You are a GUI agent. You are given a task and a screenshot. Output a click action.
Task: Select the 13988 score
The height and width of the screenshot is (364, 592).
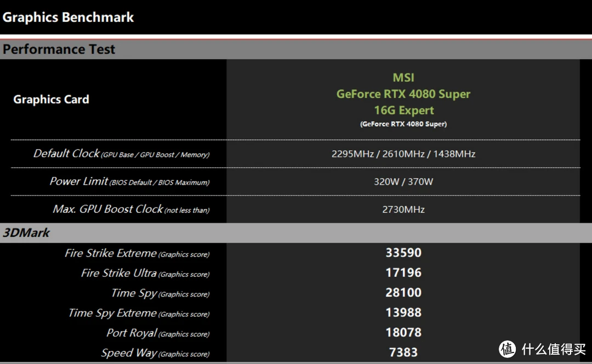403,312
